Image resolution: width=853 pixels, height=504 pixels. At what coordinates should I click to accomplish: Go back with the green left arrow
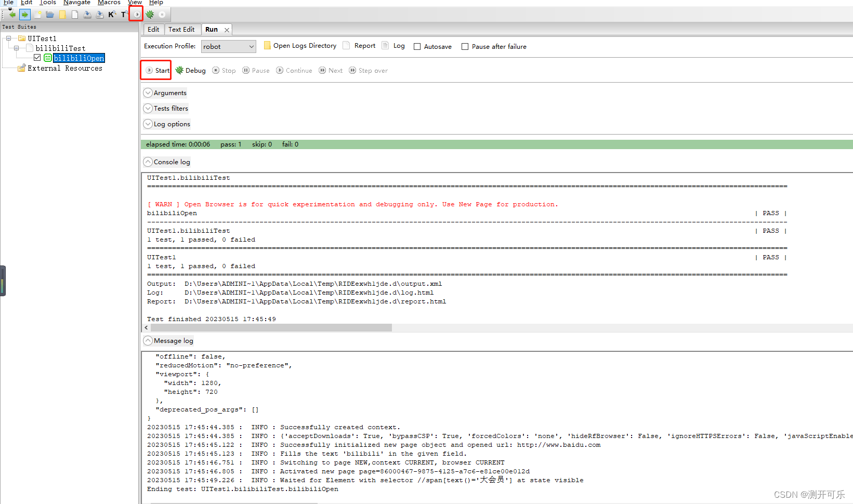click(x=12, y=15)
